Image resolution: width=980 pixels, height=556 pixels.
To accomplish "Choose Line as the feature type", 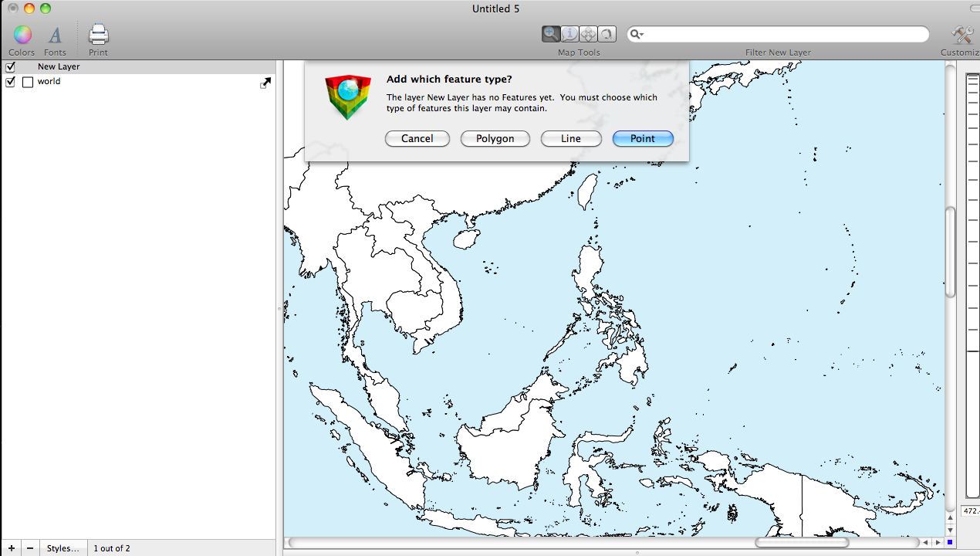I will pyautogui.click(x=571, y=139).
